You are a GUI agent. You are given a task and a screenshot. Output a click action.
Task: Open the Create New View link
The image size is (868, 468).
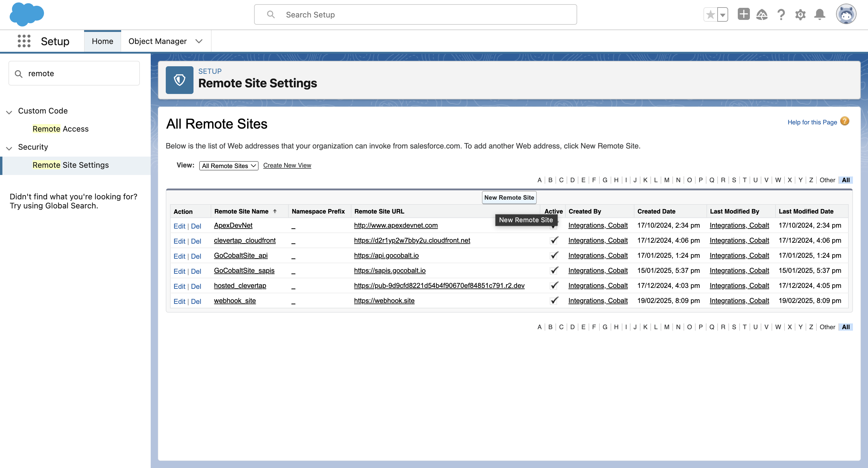coord(287,165)
